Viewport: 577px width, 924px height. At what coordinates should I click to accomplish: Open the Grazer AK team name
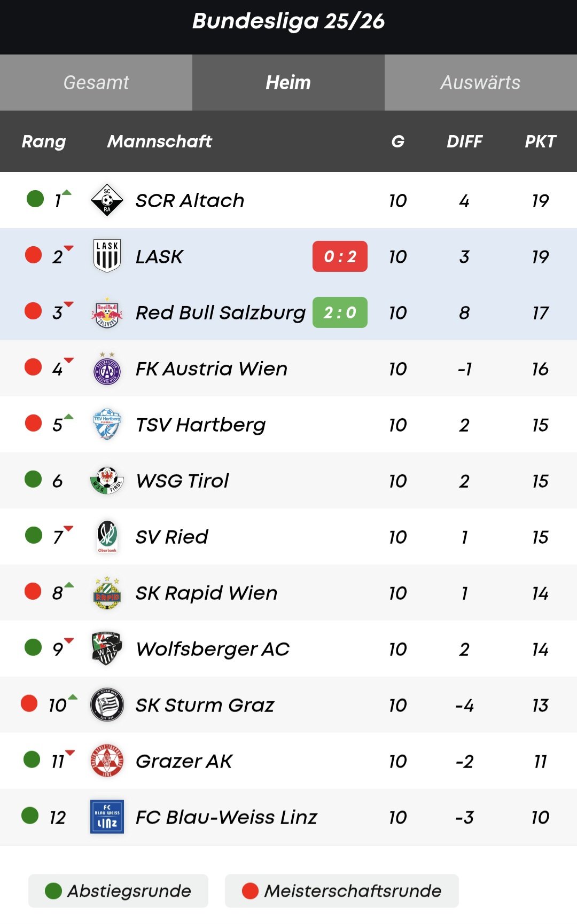pyautogui.click(x=184, y=761)
